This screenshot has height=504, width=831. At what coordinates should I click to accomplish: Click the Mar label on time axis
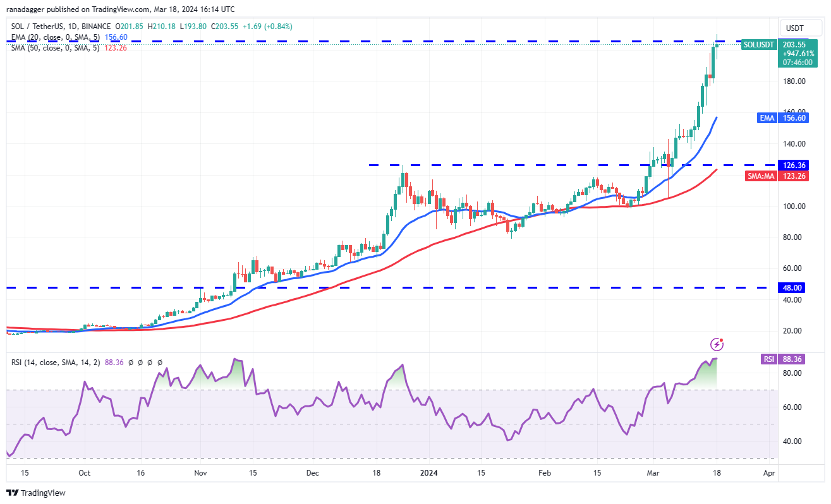[x=652, y=472]
